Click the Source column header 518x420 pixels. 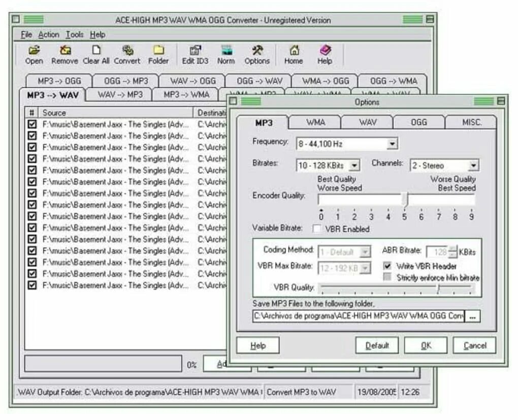pos(116,113)
